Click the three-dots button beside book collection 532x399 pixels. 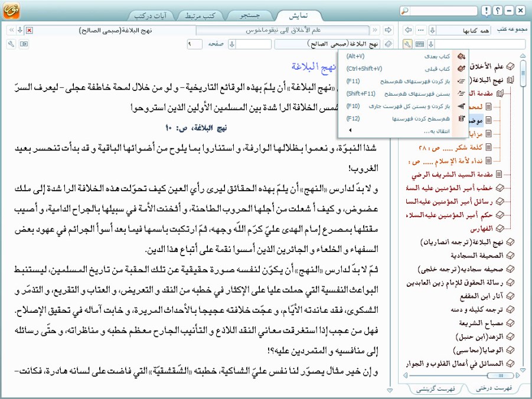(421, 30)
